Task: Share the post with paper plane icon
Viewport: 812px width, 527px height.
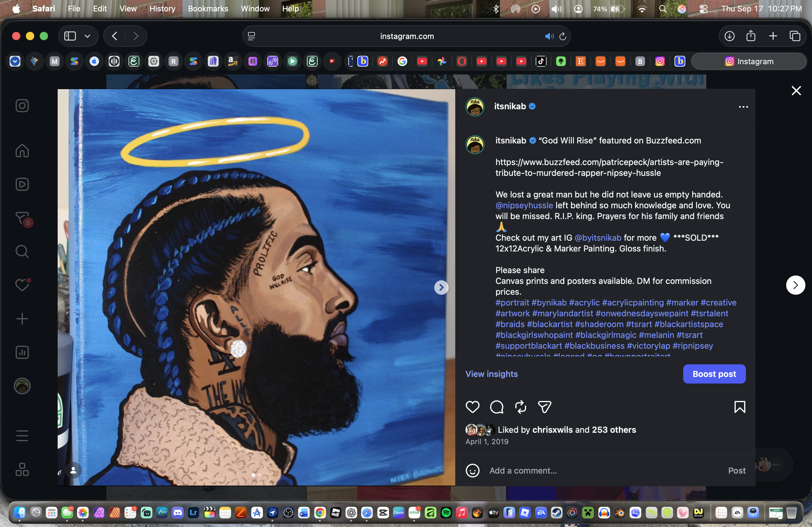Action: [544, 407]
